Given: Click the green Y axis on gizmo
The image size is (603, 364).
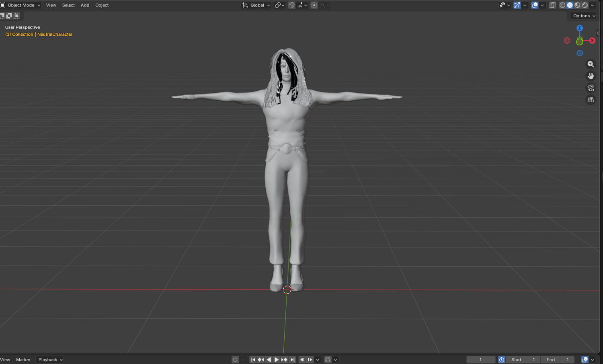Looking at the screenshot, I should pos(580,41).
